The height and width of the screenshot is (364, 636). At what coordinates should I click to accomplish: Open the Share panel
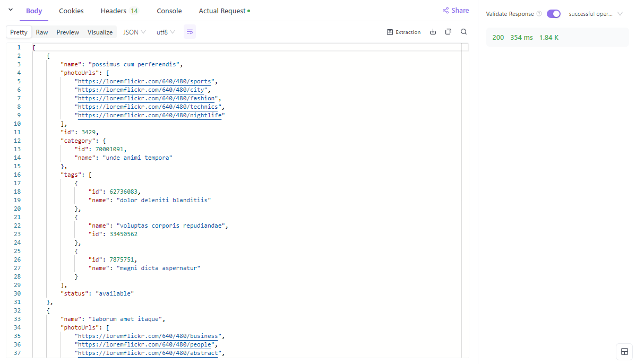[455, 10]
